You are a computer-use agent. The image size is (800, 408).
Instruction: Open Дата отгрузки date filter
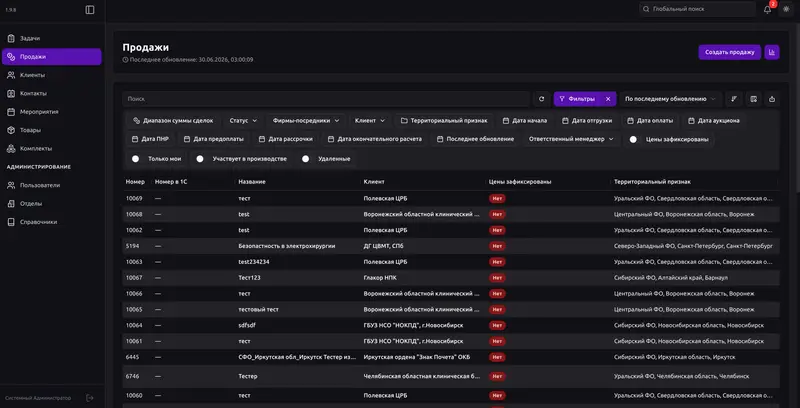pyautogui.click(x=587, y=121)
